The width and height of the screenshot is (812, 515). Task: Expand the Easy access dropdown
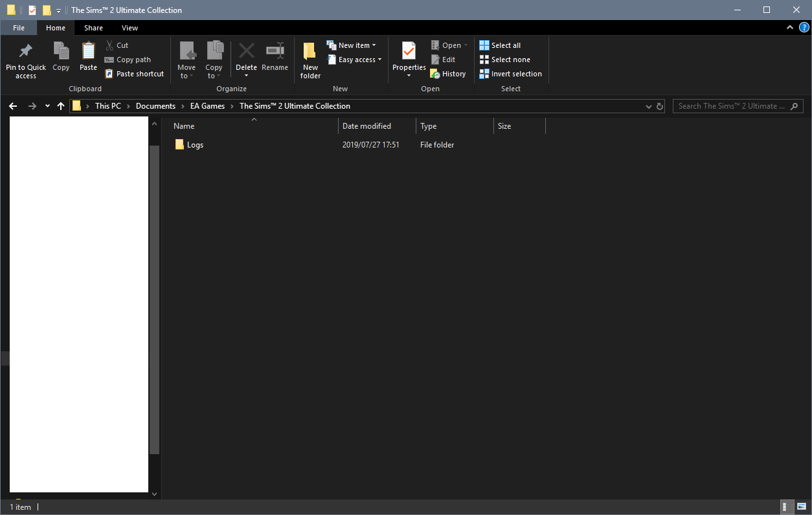(x=379, y=60)
